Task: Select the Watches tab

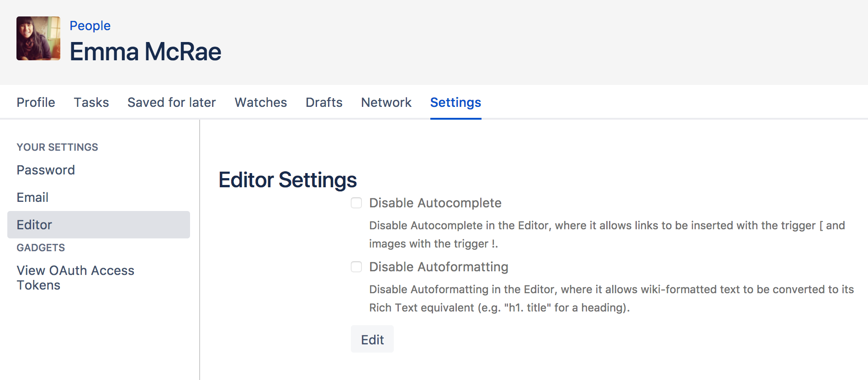Action: 261,102
